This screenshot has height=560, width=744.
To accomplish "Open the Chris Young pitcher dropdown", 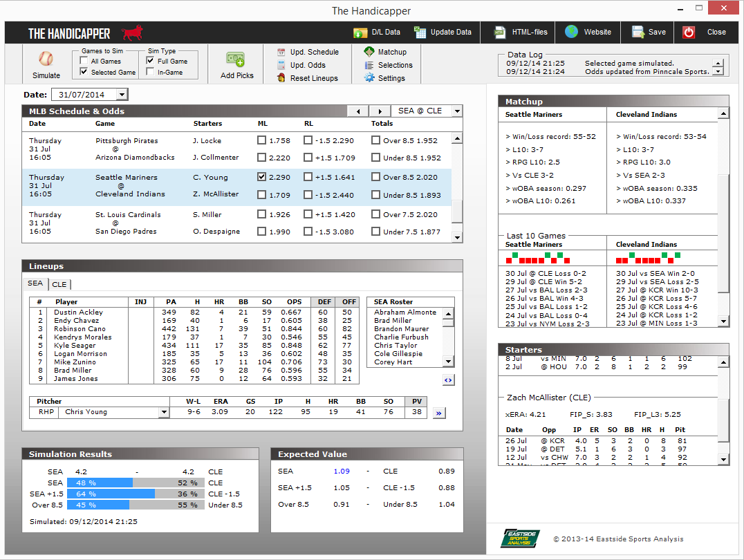I will (164, 413).
